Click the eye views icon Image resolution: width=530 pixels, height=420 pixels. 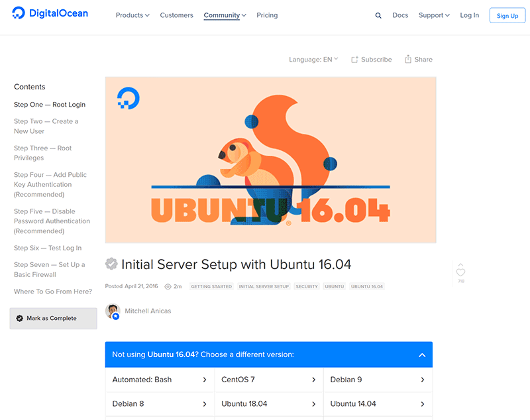pos(168,287)
